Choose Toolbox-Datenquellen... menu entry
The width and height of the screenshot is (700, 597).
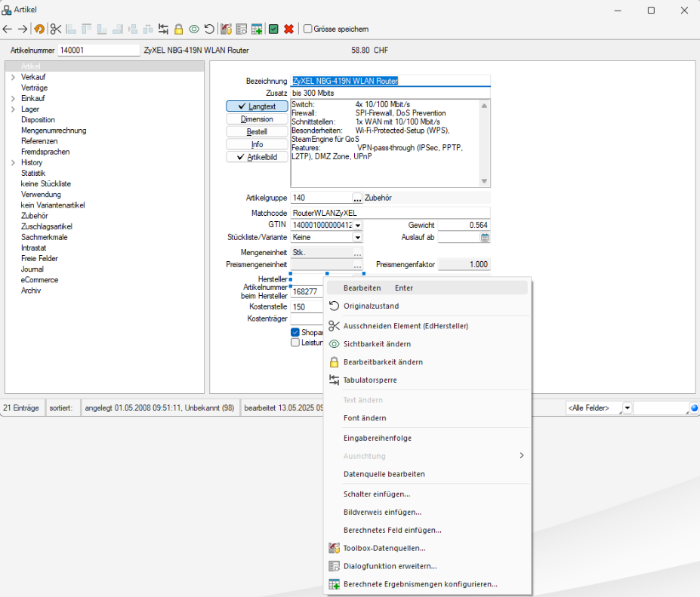(427, 548)
